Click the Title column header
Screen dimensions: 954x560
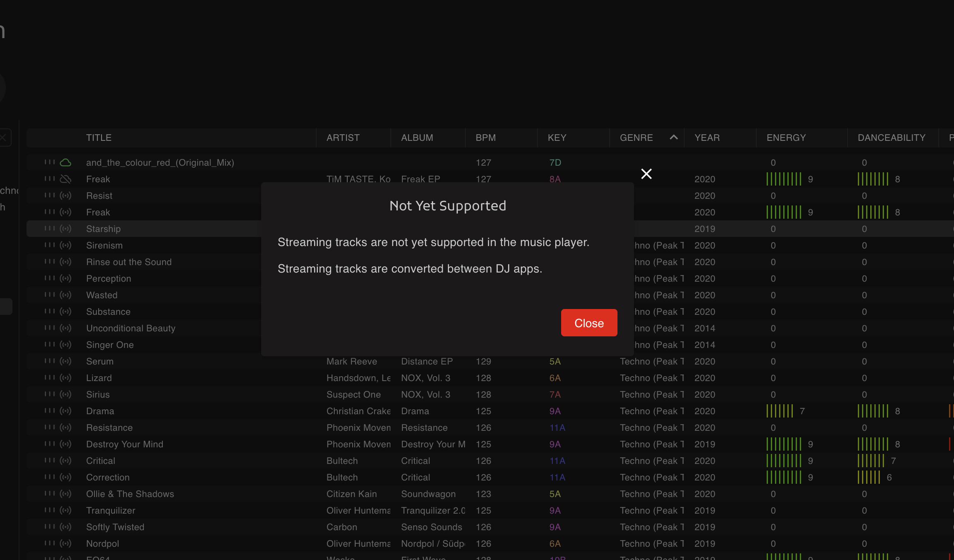pyautogui.click(x=99, y=138)
